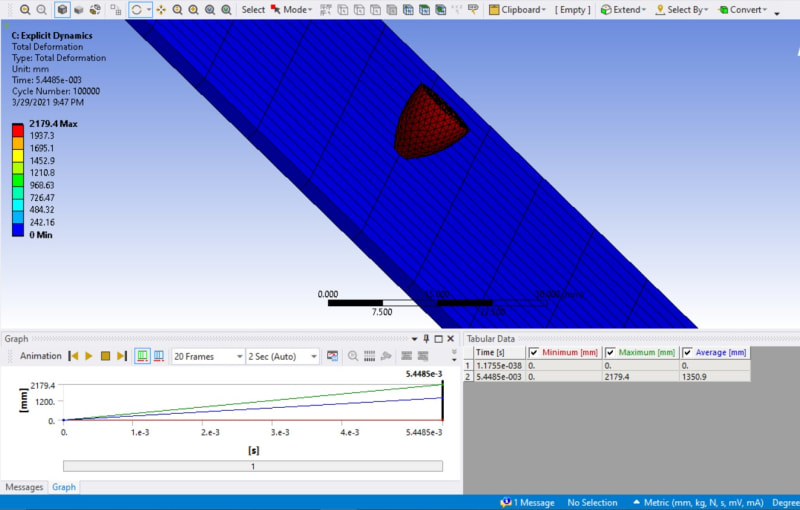Play the deformation animation

(x=89, y=356)
